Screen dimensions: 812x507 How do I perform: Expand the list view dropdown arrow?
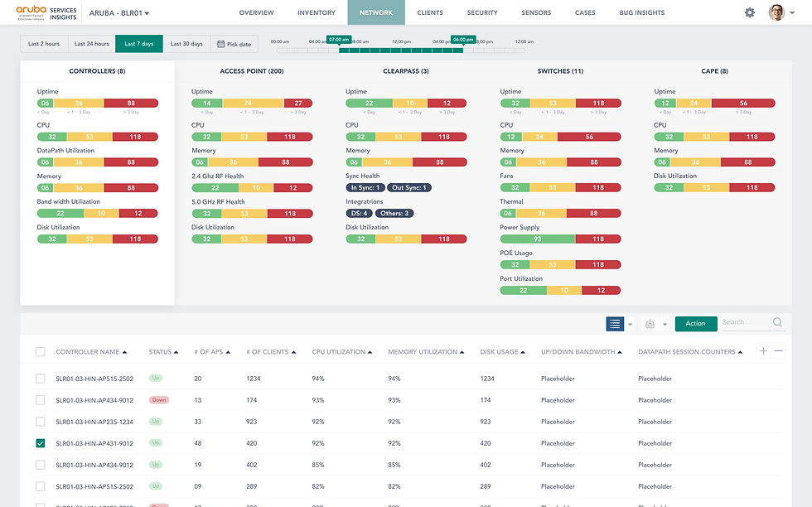click(x=631, y=325)
